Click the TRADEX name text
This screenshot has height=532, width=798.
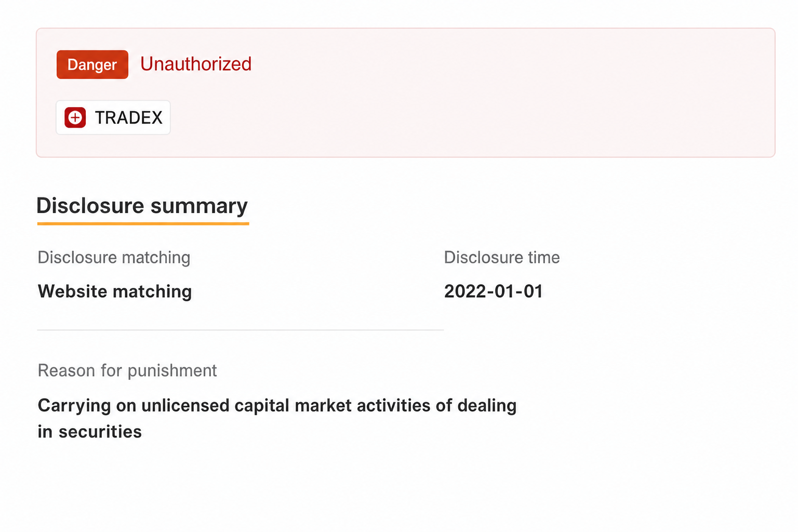pyautogui.click(x=129, y=117)
